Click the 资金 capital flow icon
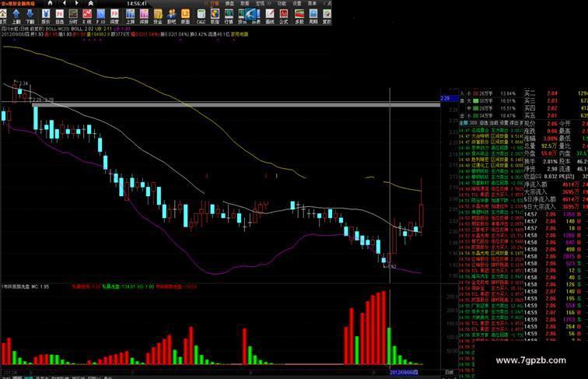Image resolution: width=588 pixels, height=379 pixels. [157, 16]
